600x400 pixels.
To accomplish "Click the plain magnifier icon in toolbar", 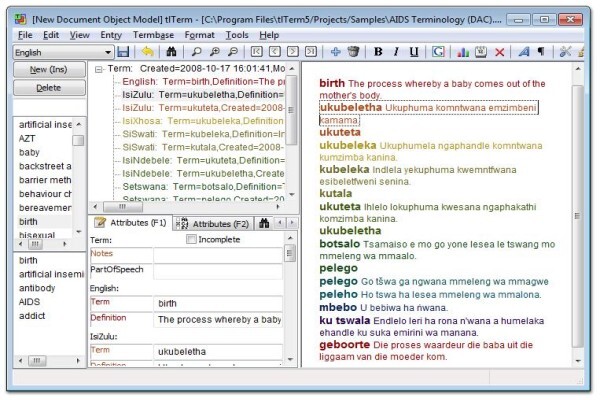I will [196, 52].
